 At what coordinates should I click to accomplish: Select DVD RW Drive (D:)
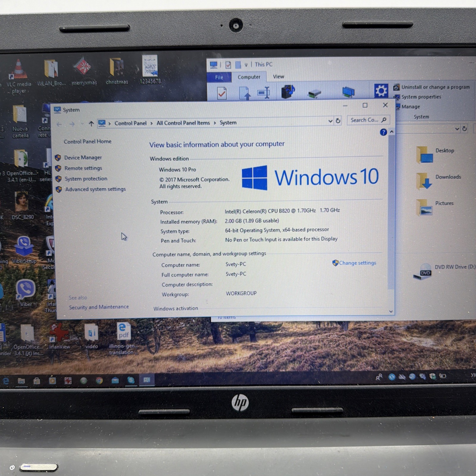coord(444,271)
